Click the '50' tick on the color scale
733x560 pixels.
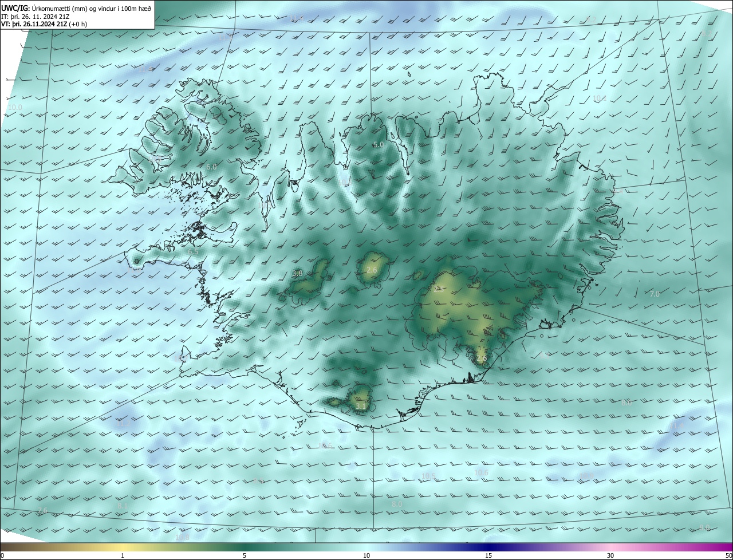(x=728, y=555)
